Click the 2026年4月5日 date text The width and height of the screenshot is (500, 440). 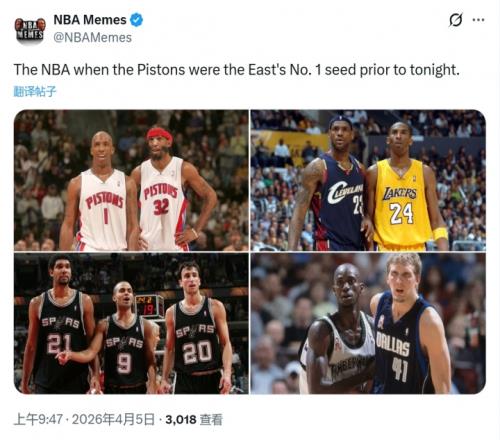[x=113, y=419]
